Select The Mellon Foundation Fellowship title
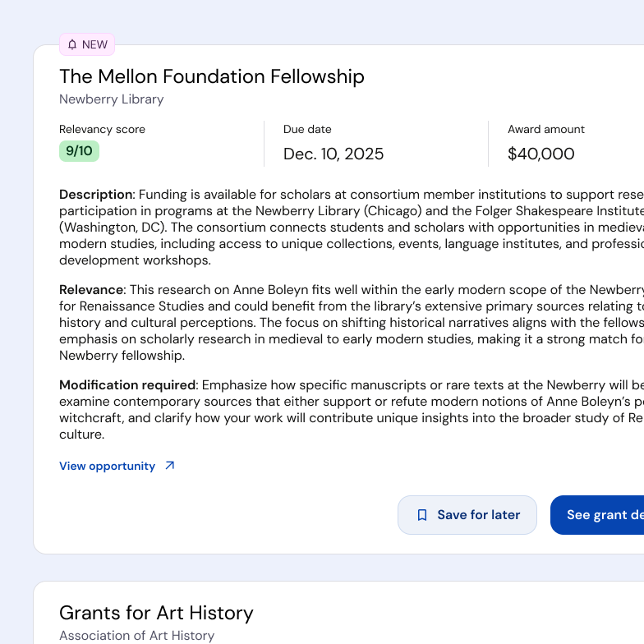Viewport: 644px width, 644px height. tap(211, 76)
